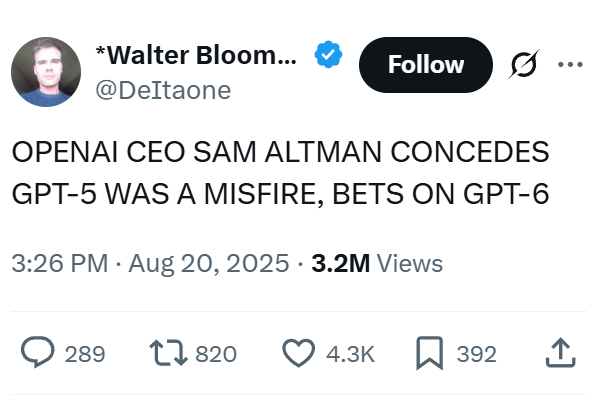Open the Grok explain icon
This screenshot has width=601, height=406.
[x=524, y=64]
